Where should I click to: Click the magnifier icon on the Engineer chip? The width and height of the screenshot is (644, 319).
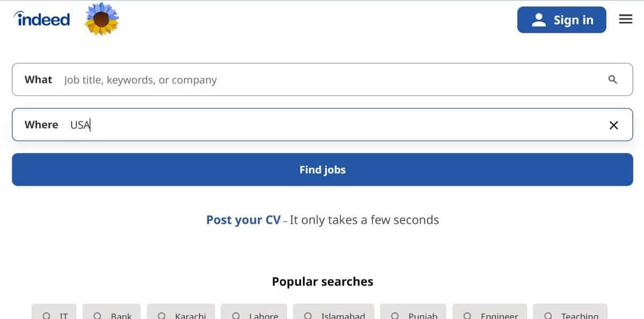pos(469,316)
